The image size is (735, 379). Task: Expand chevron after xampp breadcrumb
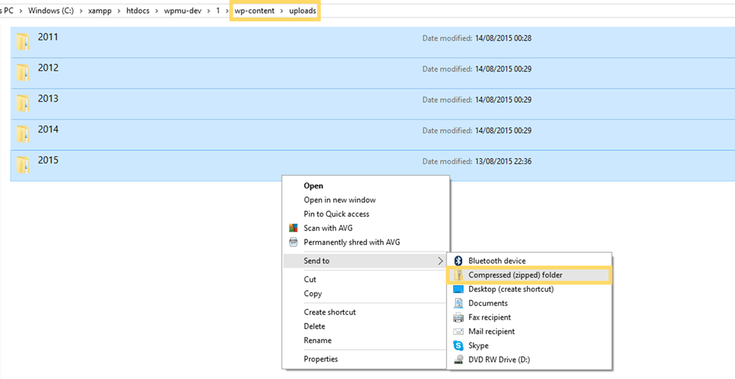(119, 10)
